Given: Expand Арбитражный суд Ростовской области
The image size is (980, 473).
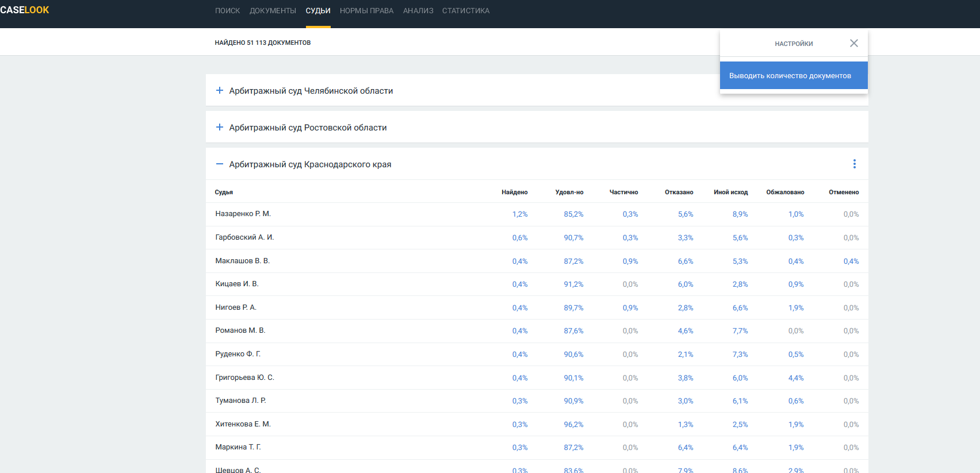Looking at the screenshot, I should pyautogui.click(x=219, y=128).
